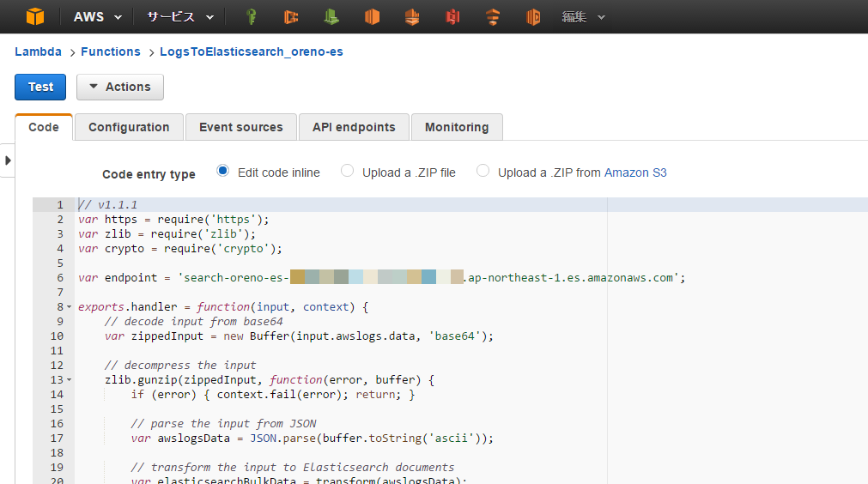This screenshot has width=868, height=484.
Task: Open the green service shortcut icon beside the key
Action: tap(331, 17)
